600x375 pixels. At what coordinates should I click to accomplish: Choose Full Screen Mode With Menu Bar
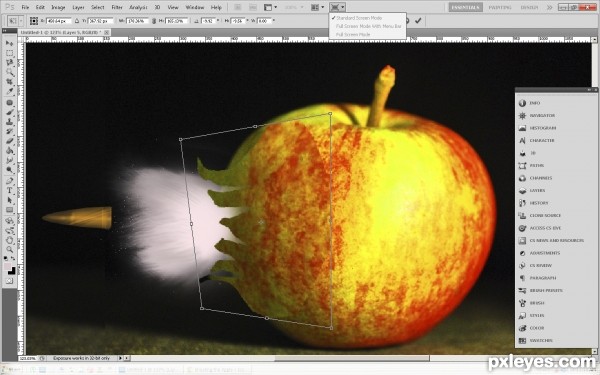click(368, 26)
